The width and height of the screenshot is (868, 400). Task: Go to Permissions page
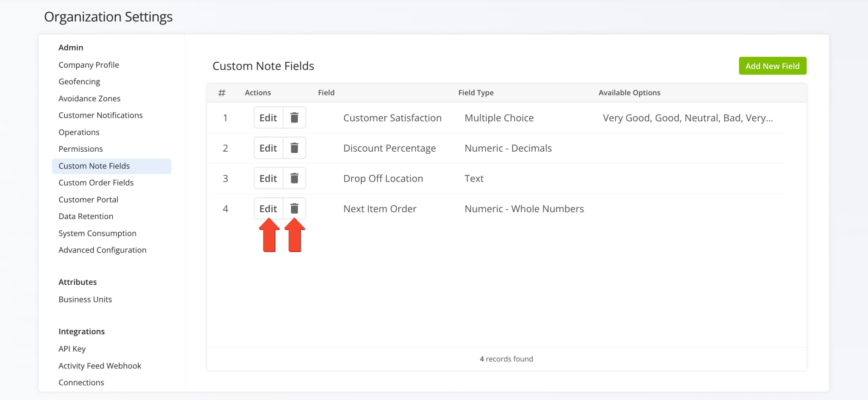81,149
